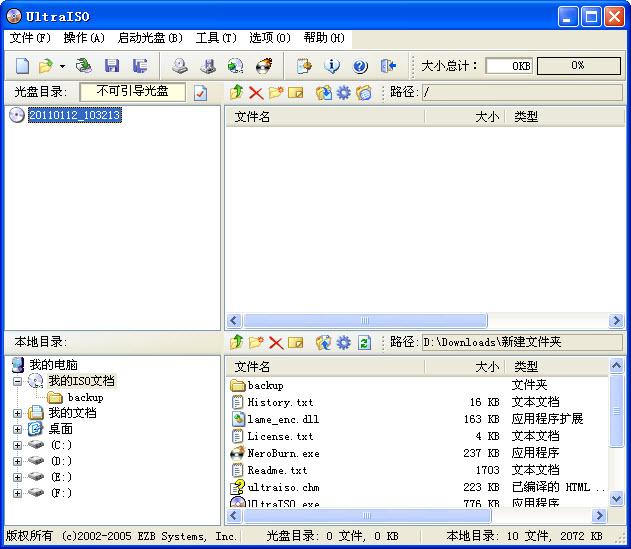The height and width of the screenshot is (549, 631).
Task: Create new folder in the 光盘目录 toolbar
Action: coord(276,93)
